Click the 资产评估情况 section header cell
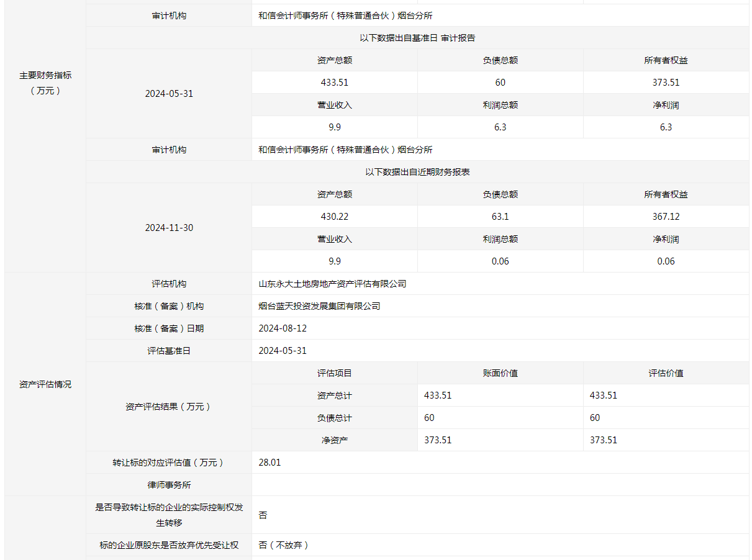This screenshot has width=752, height=560. pyautogui.click(x=45, y=384)
